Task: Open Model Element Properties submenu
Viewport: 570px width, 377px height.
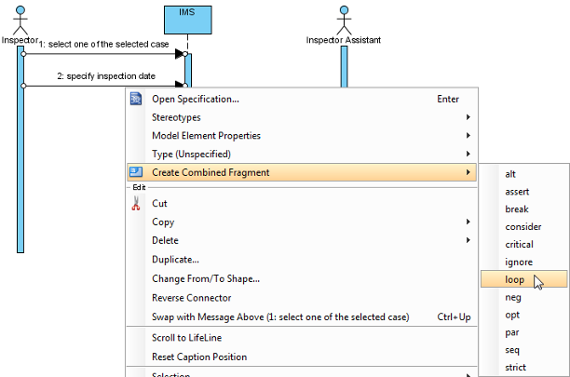Action: (302, 136)
